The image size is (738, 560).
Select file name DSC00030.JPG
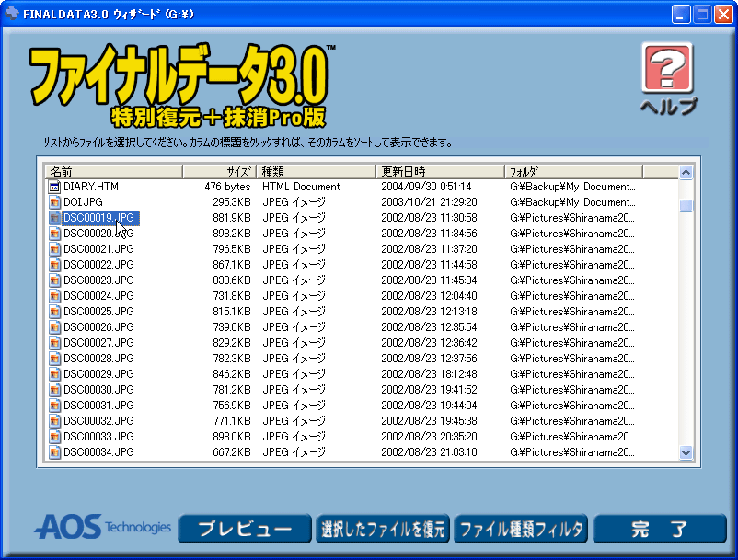click(x=98, y=390)
